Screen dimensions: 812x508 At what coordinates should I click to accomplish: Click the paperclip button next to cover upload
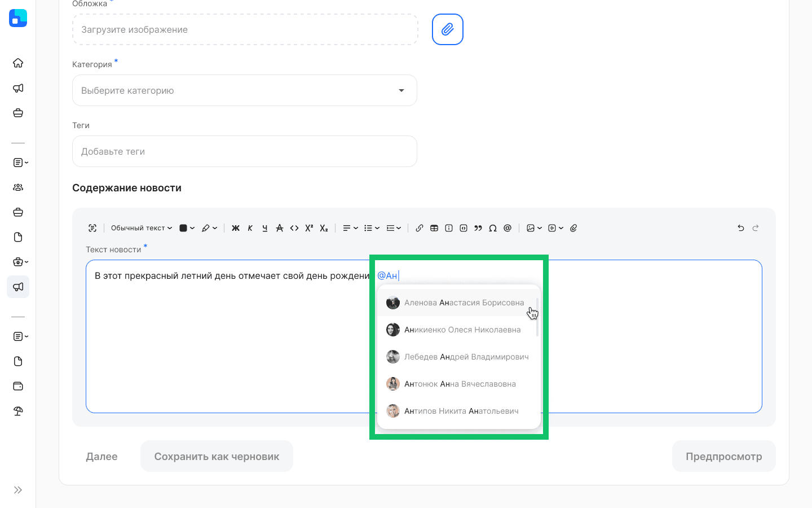[448, 29]
